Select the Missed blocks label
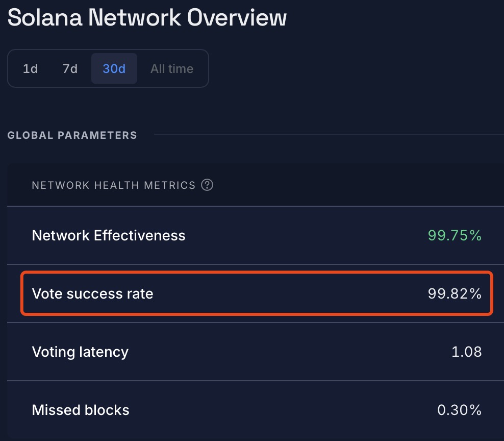 81,410
